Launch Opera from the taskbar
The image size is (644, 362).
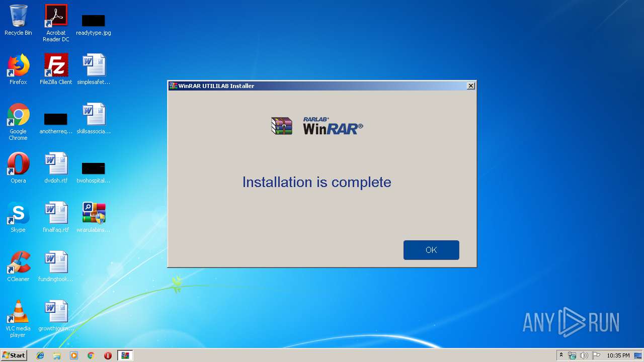coord(108,355)
